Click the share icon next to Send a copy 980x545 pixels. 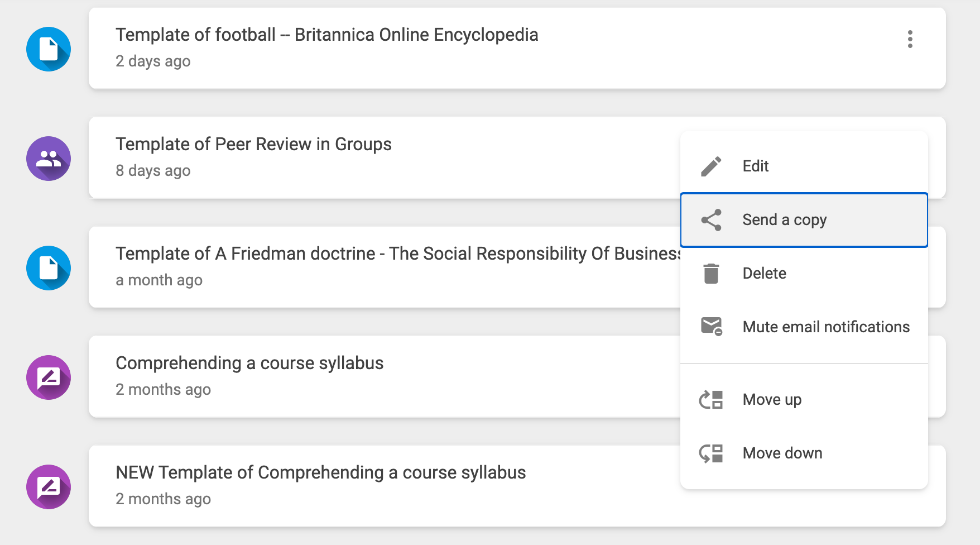[x=711, y=220]
